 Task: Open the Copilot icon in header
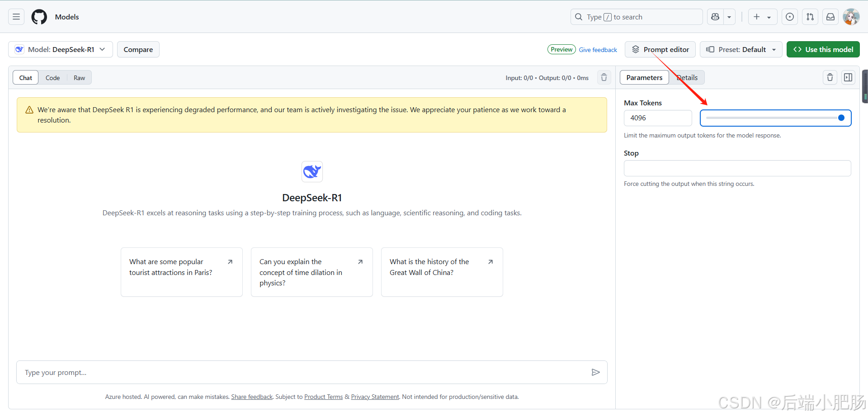click(715, 17)
